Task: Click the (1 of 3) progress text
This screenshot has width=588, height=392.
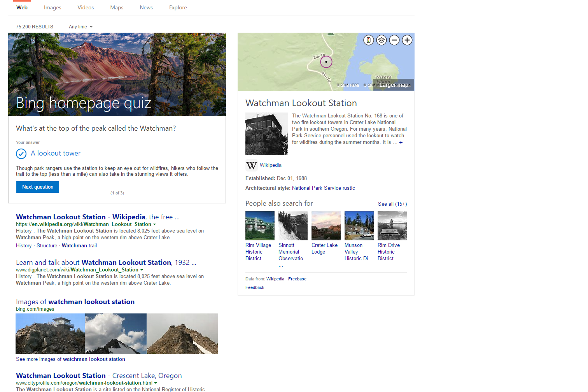Action: click(117, 193)
